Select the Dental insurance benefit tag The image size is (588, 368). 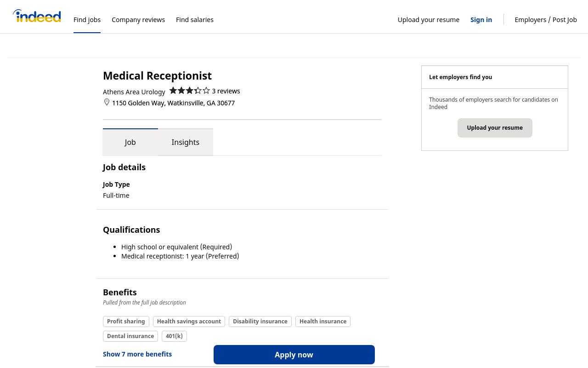pyautogui.click(x=130, y=336)
